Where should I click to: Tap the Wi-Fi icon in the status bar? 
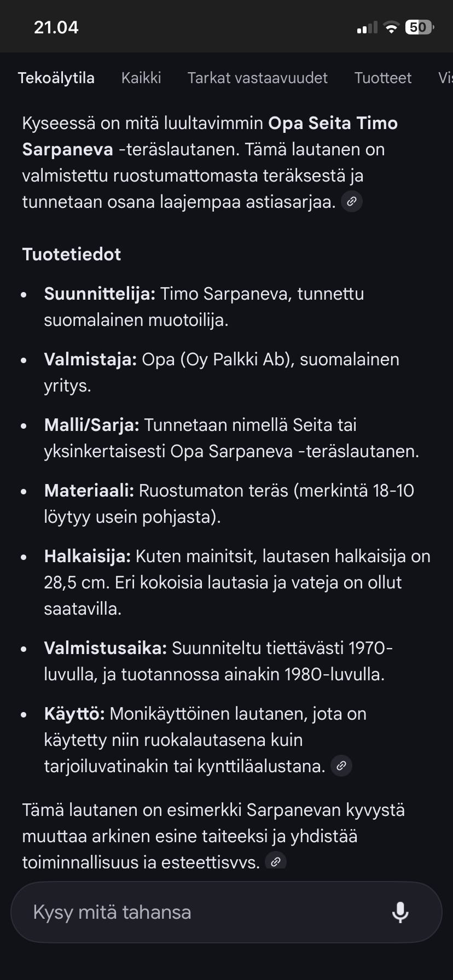click(x=392, y=27)
